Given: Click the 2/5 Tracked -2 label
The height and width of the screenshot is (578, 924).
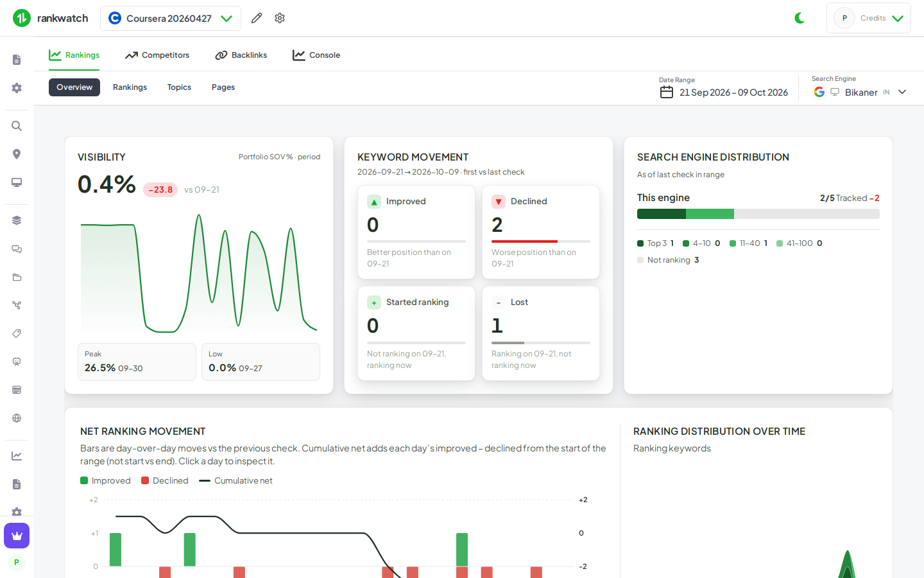Looking at the screenshot, I should point(850,198).
